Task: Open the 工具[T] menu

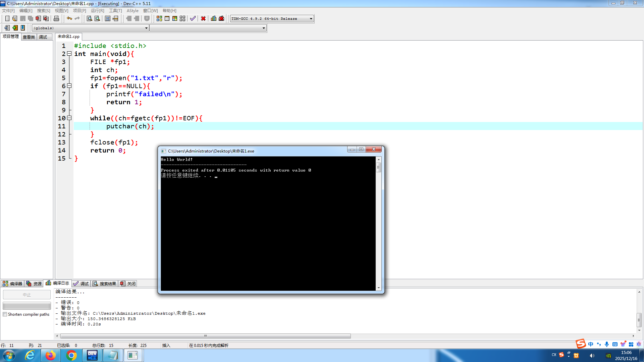Action: click(115, 11)
